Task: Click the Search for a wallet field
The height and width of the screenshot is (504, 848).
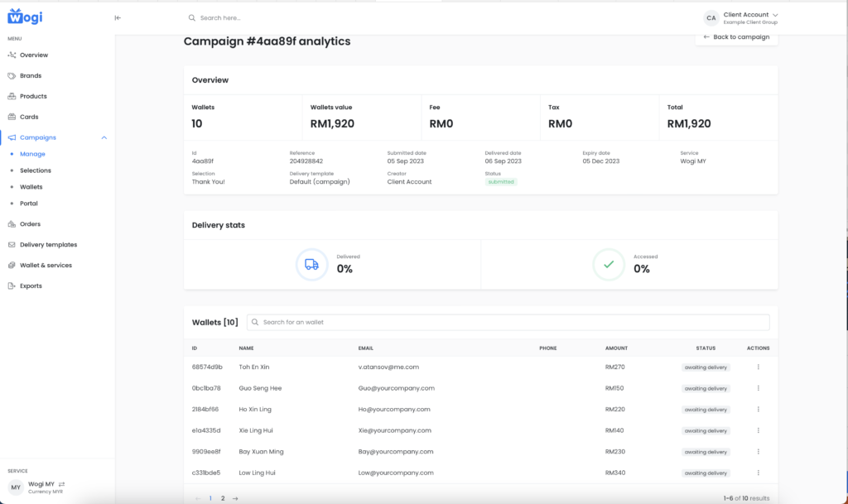Action: click(508, 322)
